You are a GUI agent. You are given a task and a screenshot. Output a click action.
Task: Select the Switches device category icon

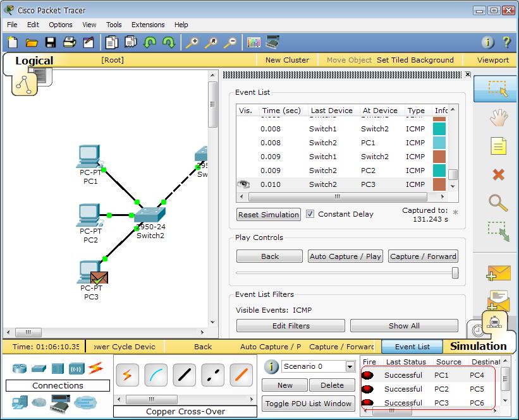[39, 368]
